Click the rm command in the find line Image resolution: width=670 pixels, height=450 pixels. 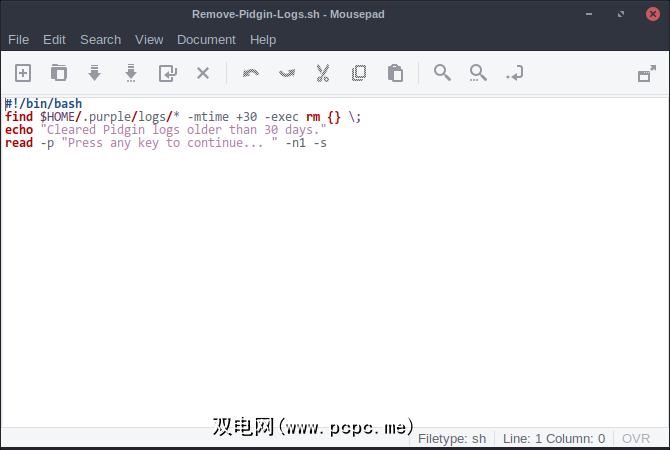313,117
